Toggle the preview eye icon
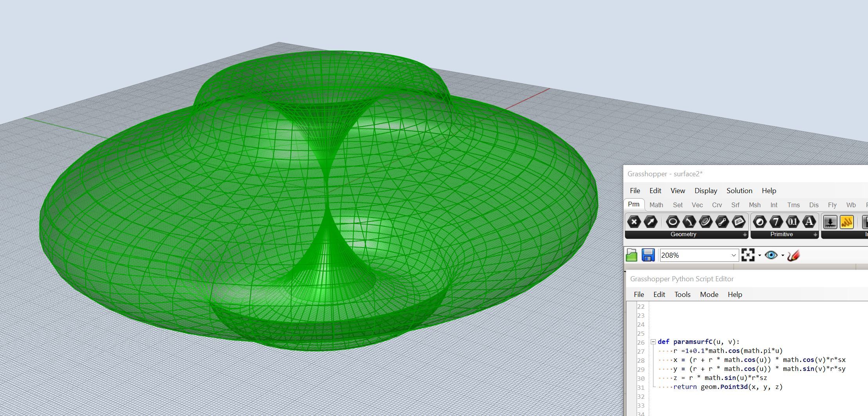868x416 pixels. 771,255
